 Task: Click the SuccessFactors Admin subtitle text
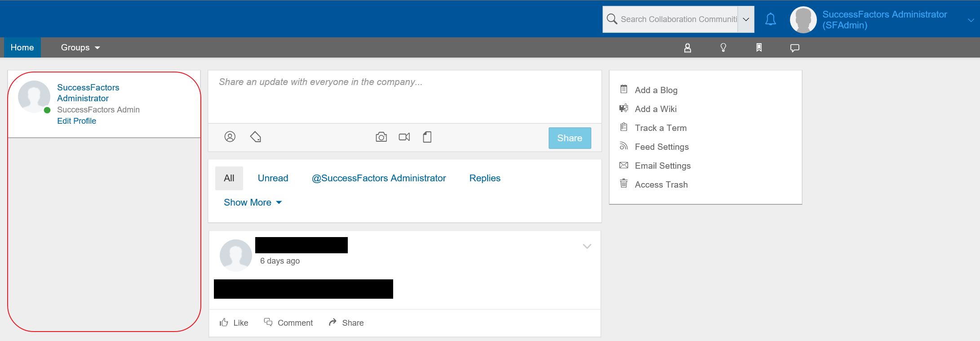coord(98,110)
